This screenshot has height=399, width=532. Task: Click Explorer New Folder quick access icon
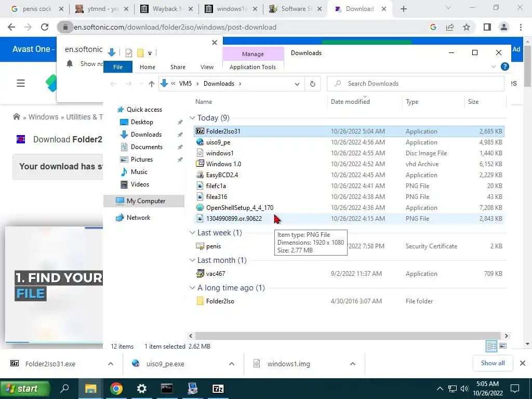140,53
